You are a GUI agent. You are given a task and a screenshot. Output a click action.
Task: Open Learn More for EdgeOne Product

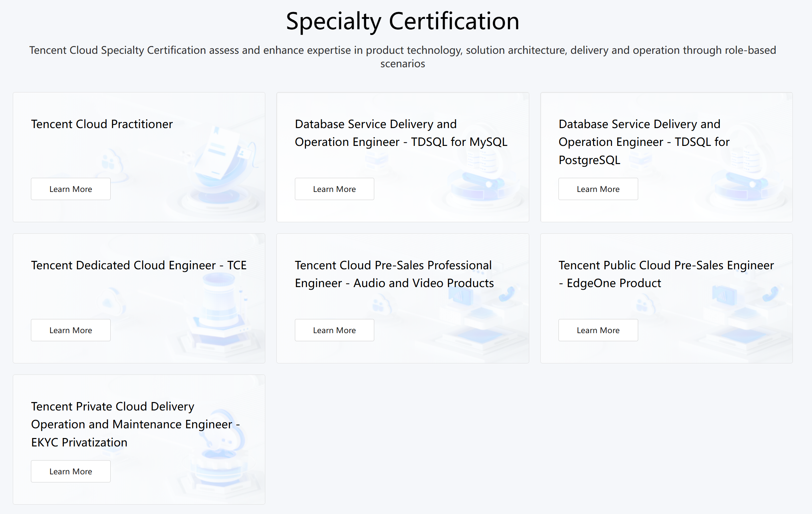[598, 330]
